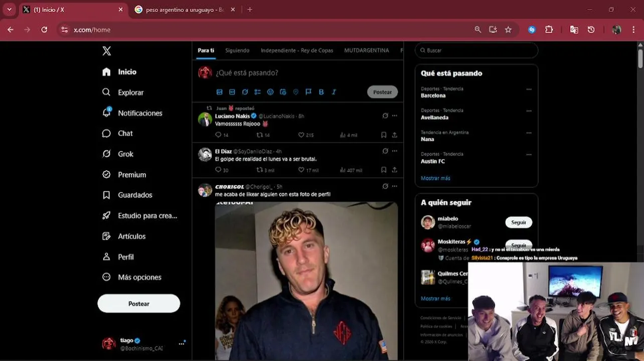Follow miabelo with Seguir button

519,222
